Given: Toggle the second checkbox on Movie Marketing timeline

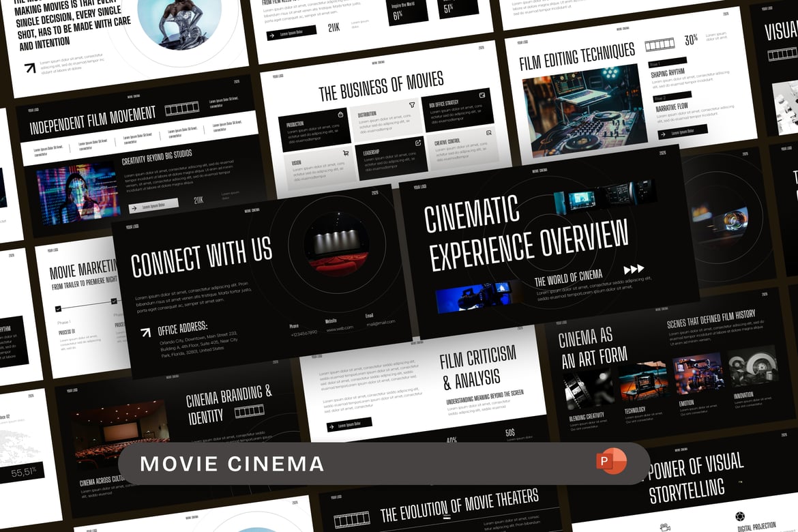Looking at the screenshot, I should tap(114, 301).
